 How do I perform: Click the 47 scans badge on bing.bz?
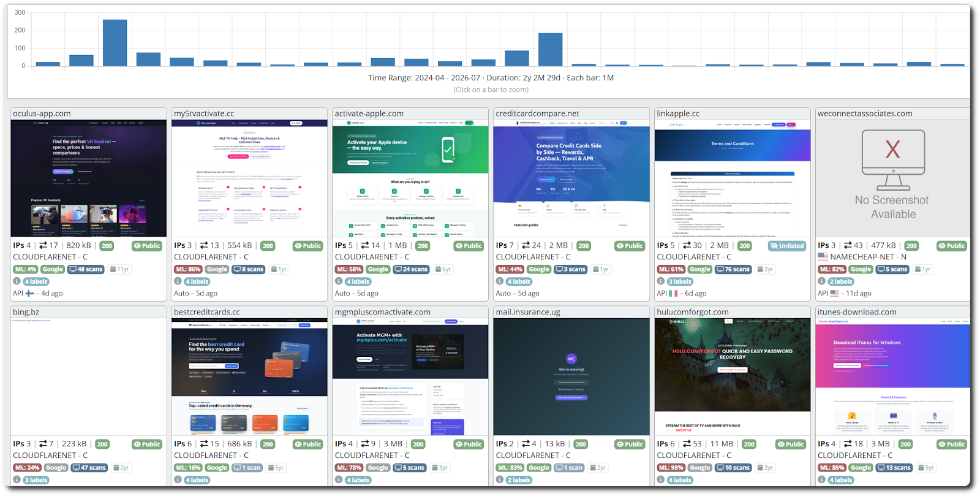(89, 468)
